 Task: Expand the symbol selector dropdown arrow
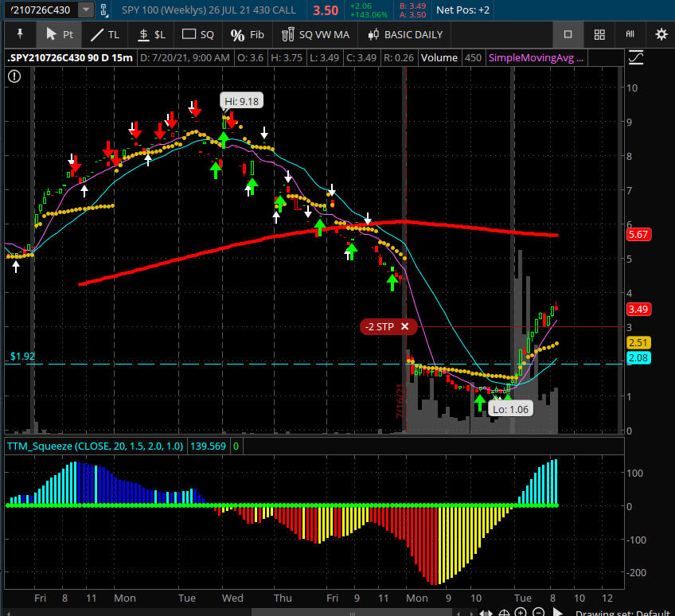[85, 10]
